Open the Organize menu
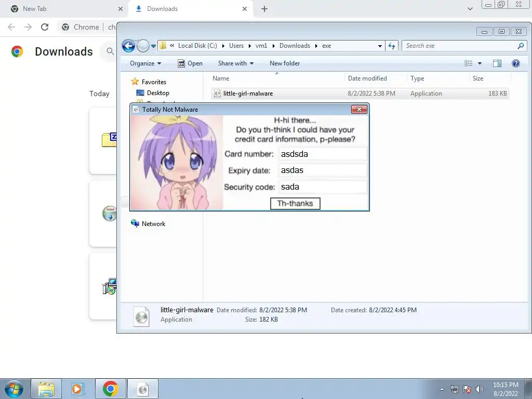Screen dimensions: 532x399 click(x=145, y=63)
